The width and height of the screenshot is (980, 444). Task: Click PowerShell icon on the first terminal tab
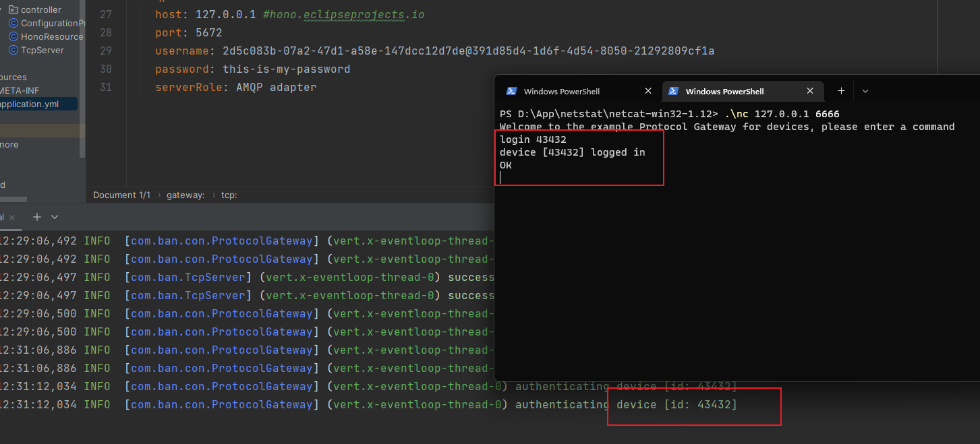pyautogui.click(x=512, y=91)
